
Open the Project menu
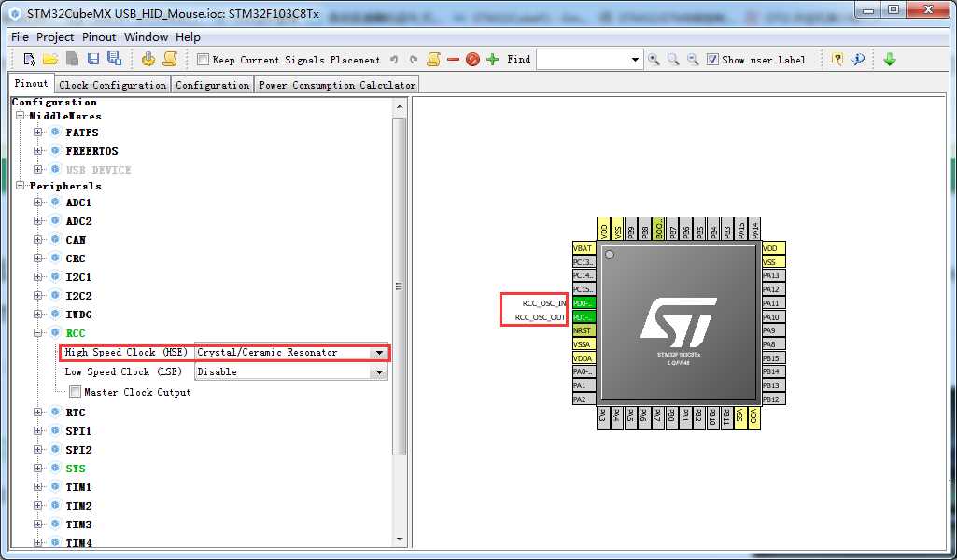tap(55, 37)
